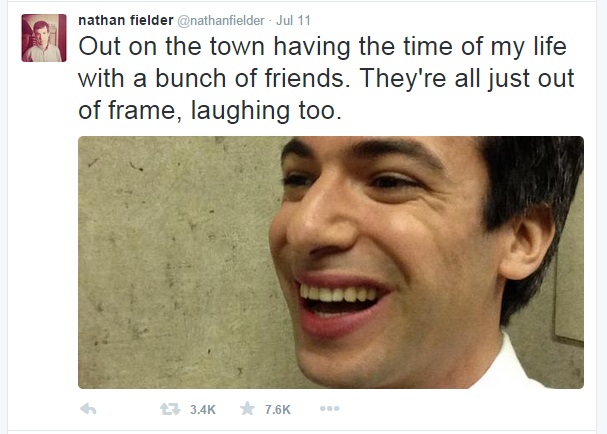The width and height of the screenshot is (607, 434).
Task: Click the tweet line 'of frame, laughing too.'
Action: 210,110
